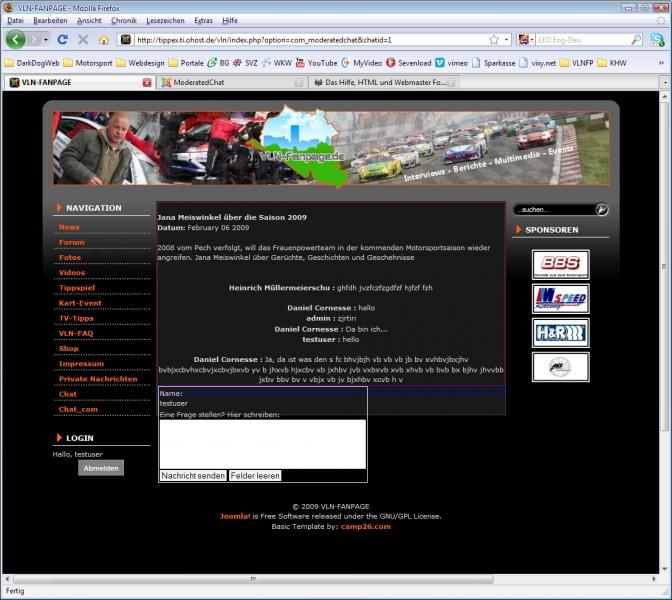Open the Lesezeichen menu
The image size is (672, 600).
(164, 20)
